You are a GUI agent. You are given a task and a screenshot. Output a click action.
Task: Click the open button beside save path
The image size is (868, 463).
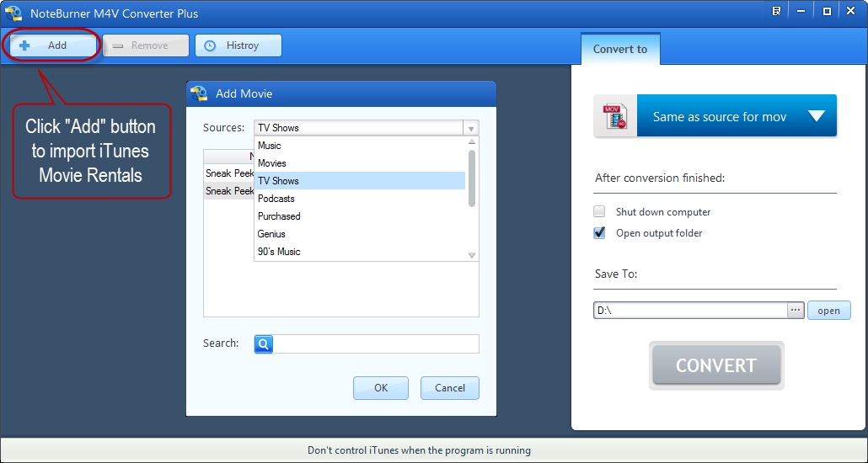click(828, 311)
